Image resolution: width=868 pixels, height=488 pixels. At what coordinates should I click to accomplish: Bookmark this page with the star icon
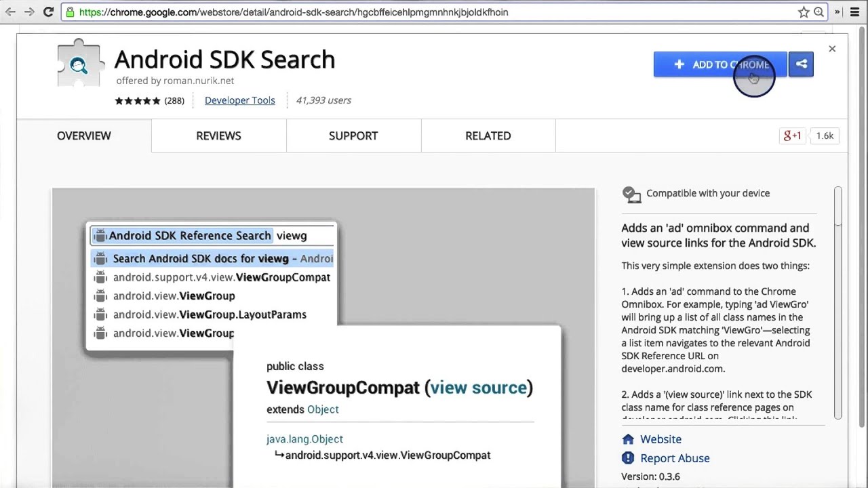(x=804, y=12)
